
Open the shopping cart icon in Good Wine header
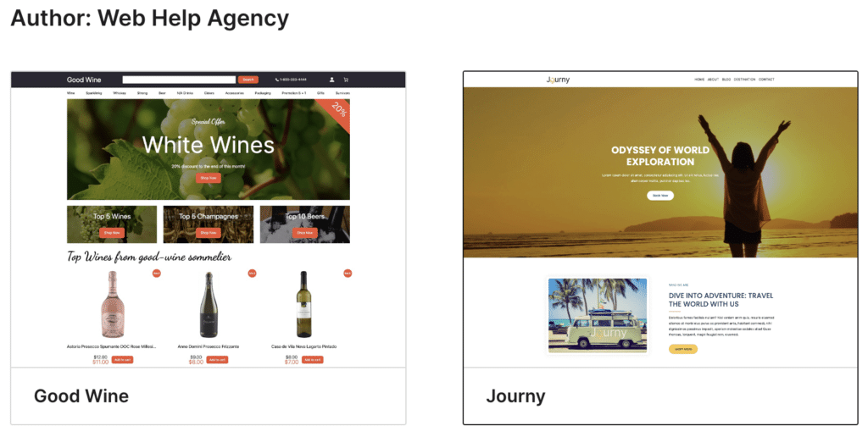pos(346,80)
